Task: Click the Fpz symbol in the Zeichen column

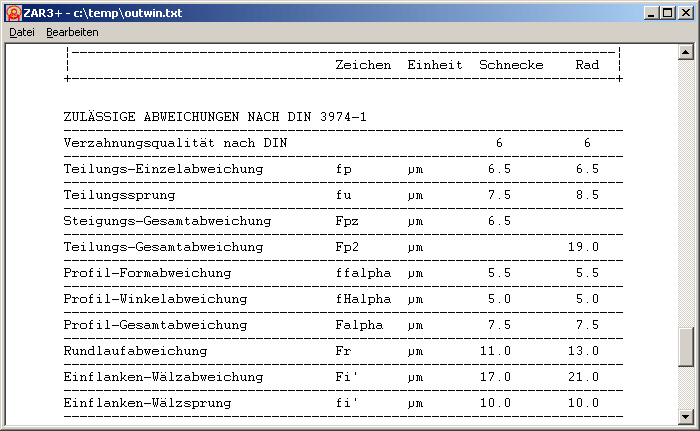Action: tap(347, 221)
